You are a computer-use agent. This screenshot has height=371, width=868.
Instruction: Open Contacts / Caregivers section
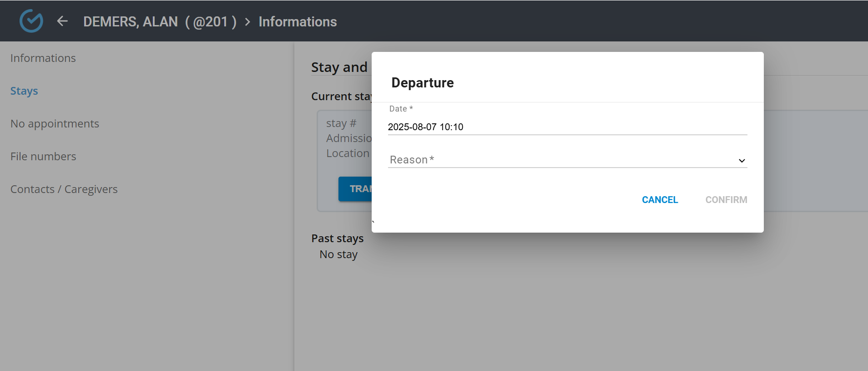pos(64,189)
